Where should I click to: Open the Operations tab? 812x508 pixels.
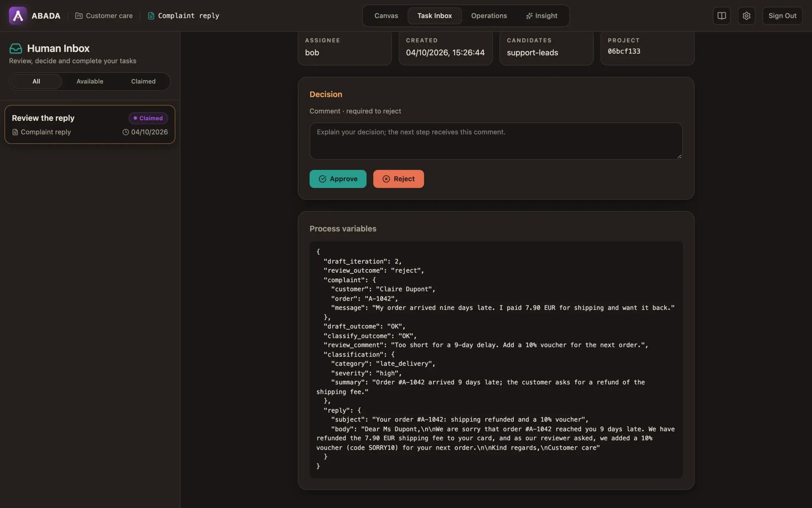pos(489,16)
